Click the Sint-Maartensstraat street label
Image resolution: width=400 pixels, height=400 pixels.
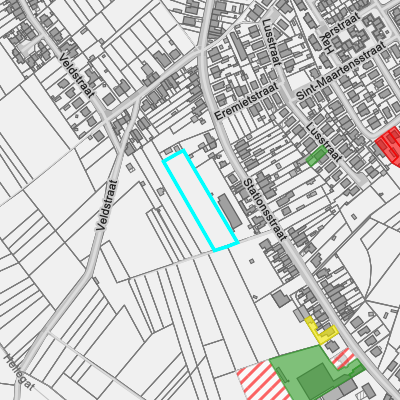(341, 71)
